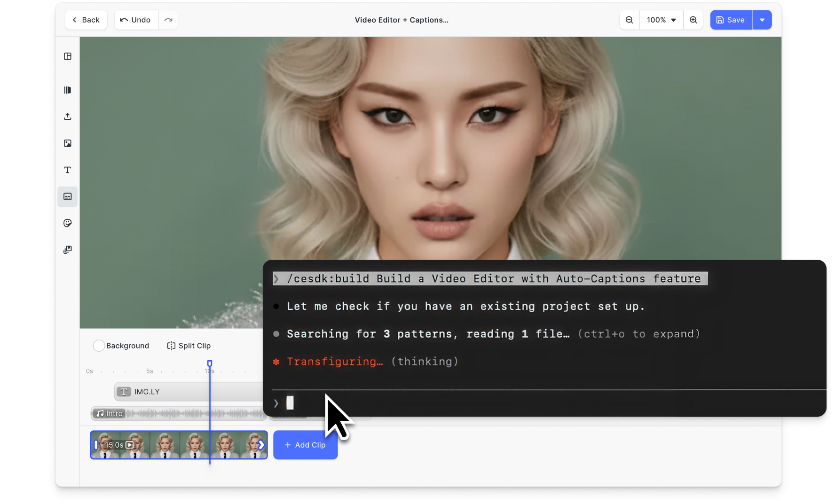Click the Save button

(x=731, y=20)
